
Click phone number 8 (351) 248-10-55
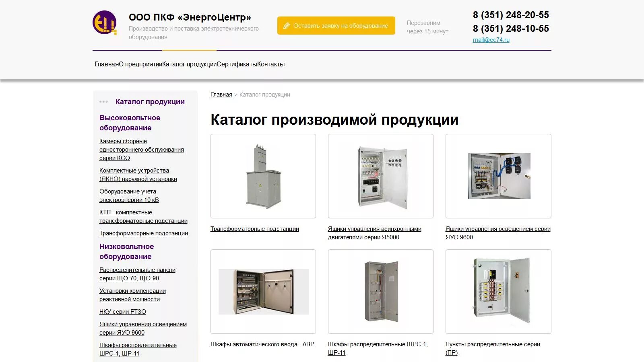pos(511,29)
